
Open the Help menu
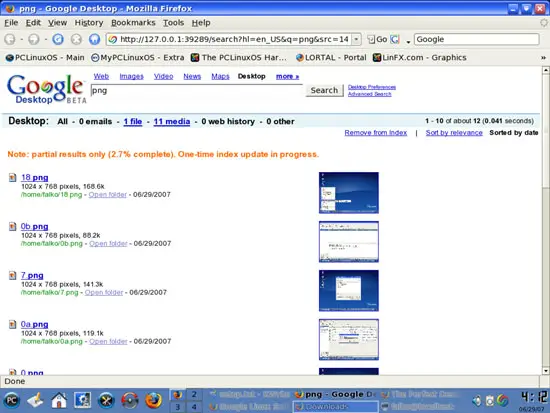201,23
